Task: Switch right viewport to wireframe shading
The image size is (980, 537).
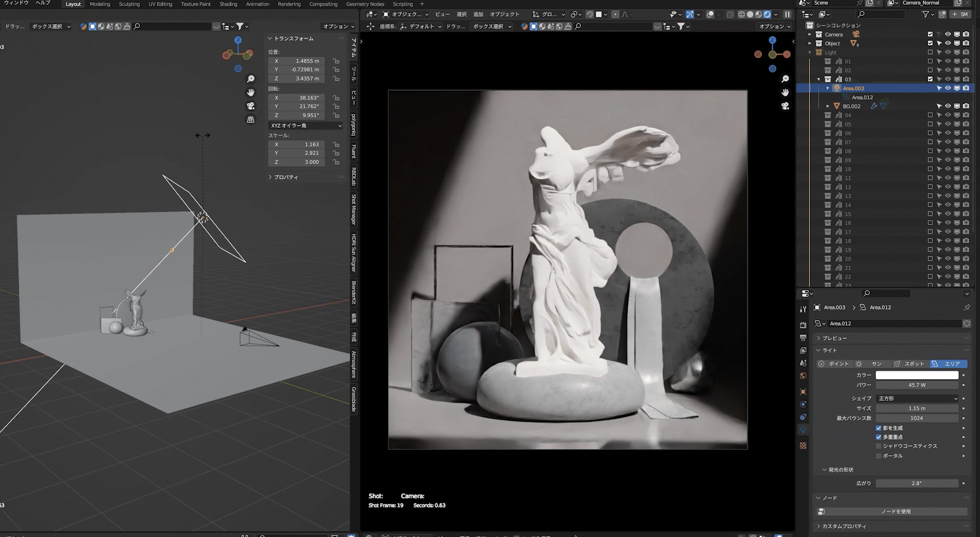Action: 742,14
